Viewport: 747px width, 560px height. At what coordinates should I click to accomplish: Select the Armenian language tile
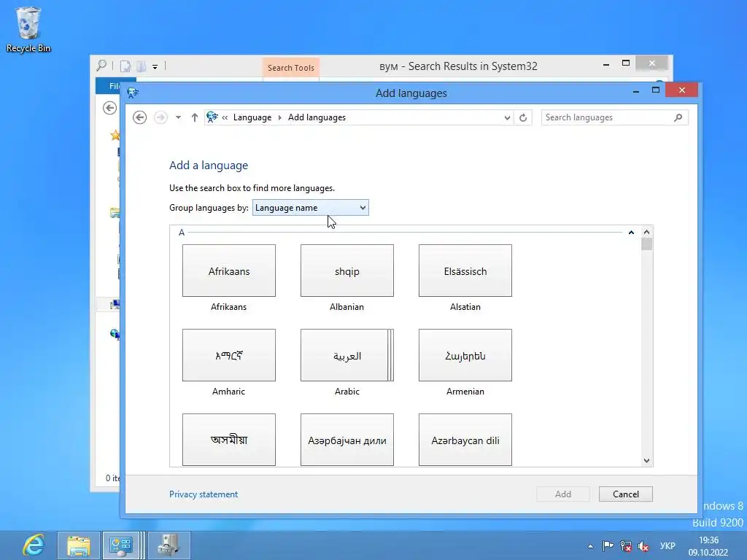pos(465,355)
